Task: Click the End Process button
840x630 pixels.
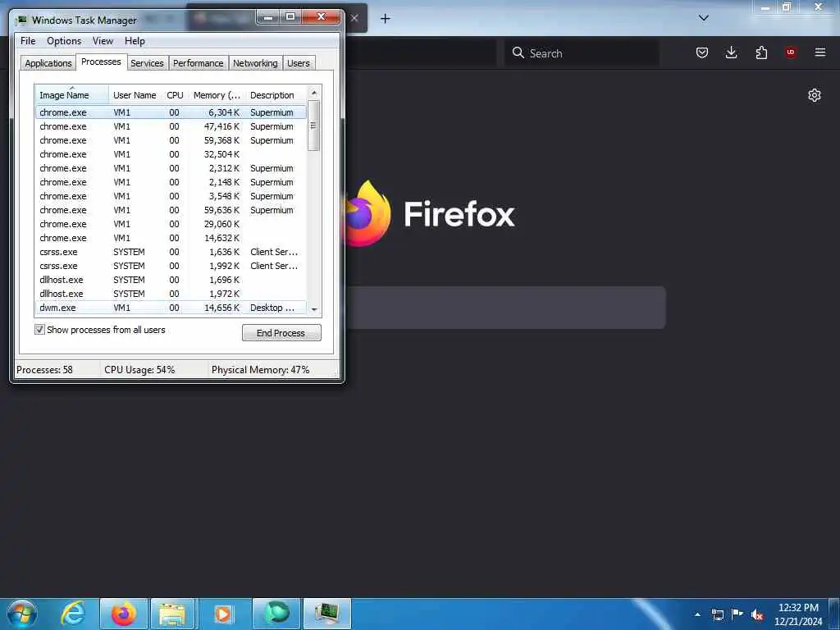Action: [281, 333]
